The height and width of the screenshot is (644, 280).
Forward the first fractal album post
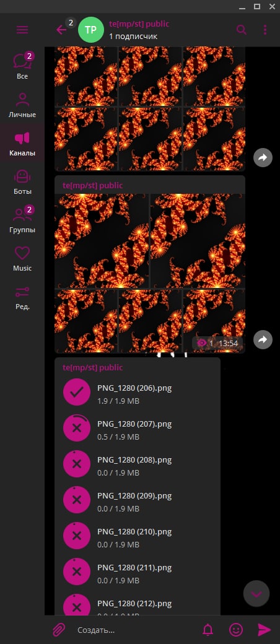[263, 157]
